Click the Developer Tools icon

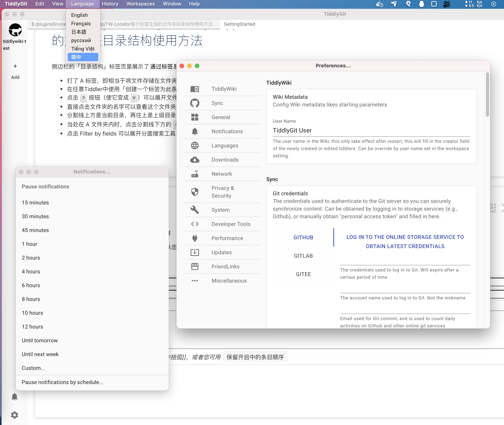click(195, 224)
